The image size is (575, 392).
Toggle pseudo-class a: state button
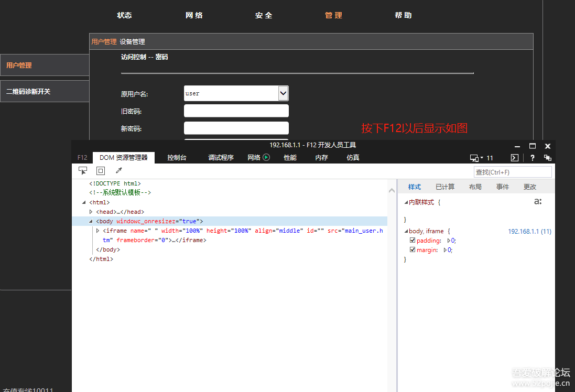(x=538, y=202)
